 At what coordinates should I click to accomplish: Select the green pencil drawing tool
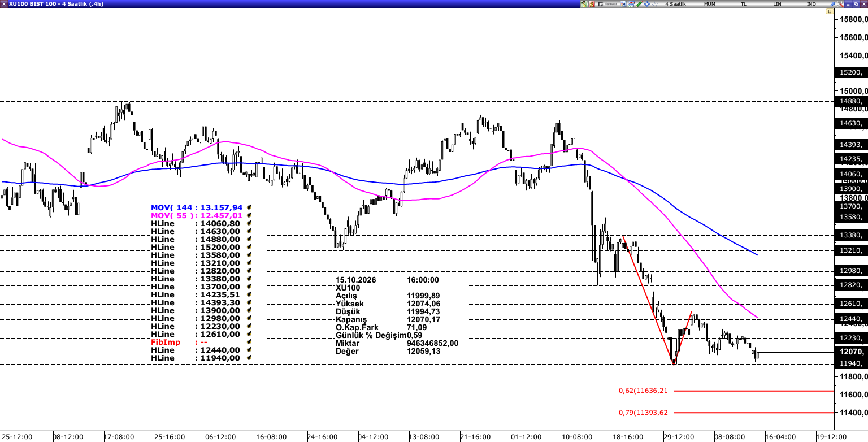(x=639, y=4)
